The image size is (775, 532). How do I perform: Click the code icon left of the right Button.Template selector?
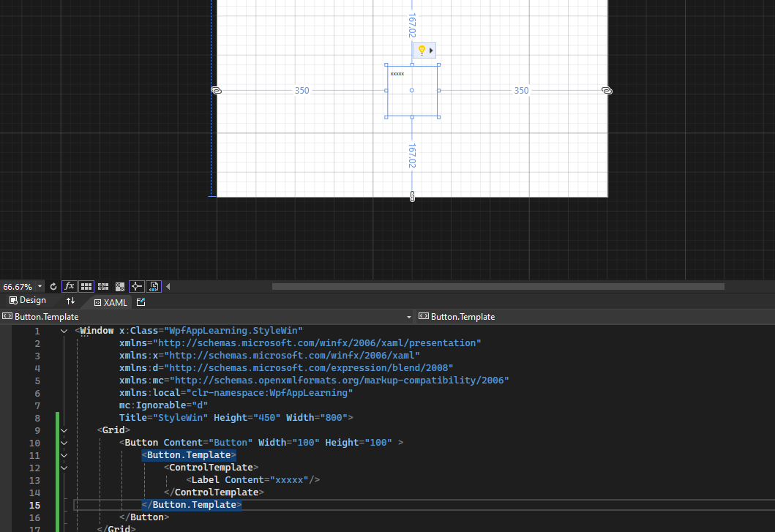[424, 316]
